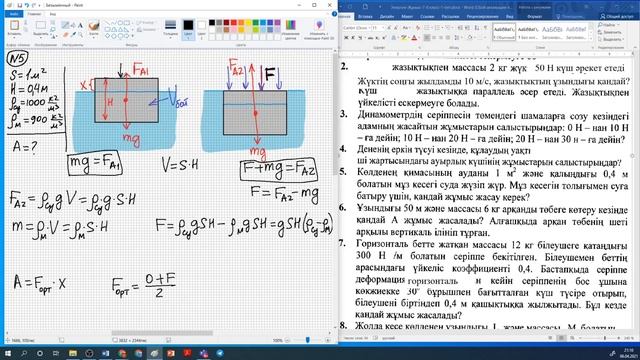640x360 pixels.
Task: Click the Paint zoom slider
Action: click(307, 340)
